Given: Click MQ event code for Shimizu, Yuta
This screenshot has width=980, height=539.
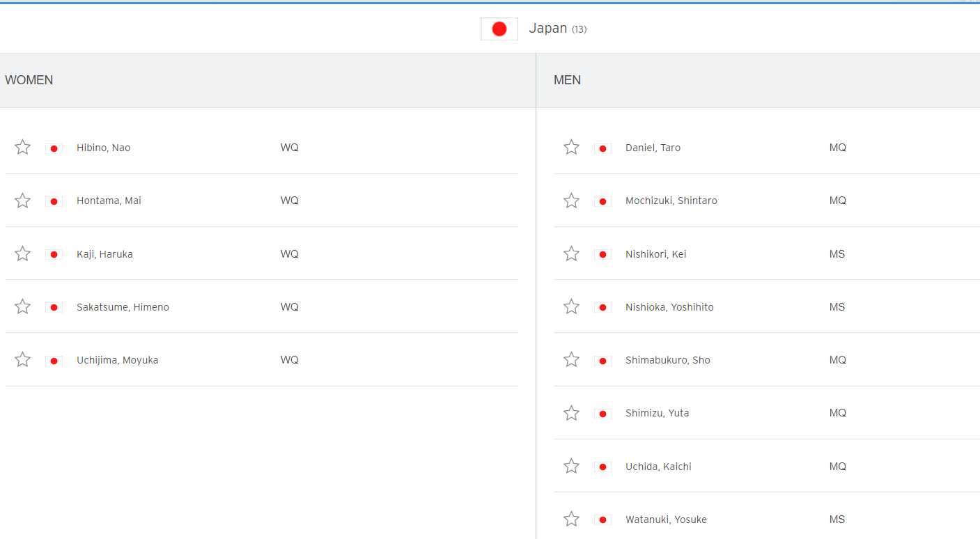Looking at the screenshot, I should [x=838, y=413].
